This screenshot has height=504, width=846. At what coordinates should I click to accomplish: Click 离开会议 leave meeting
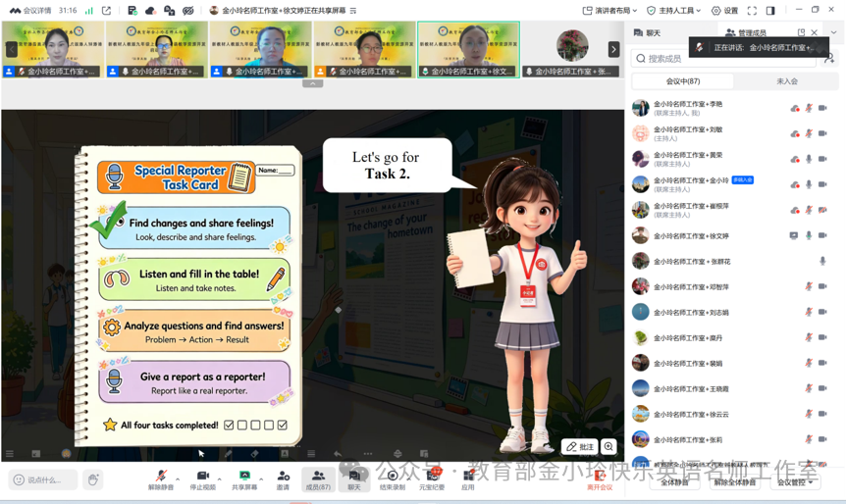[600, 479]
